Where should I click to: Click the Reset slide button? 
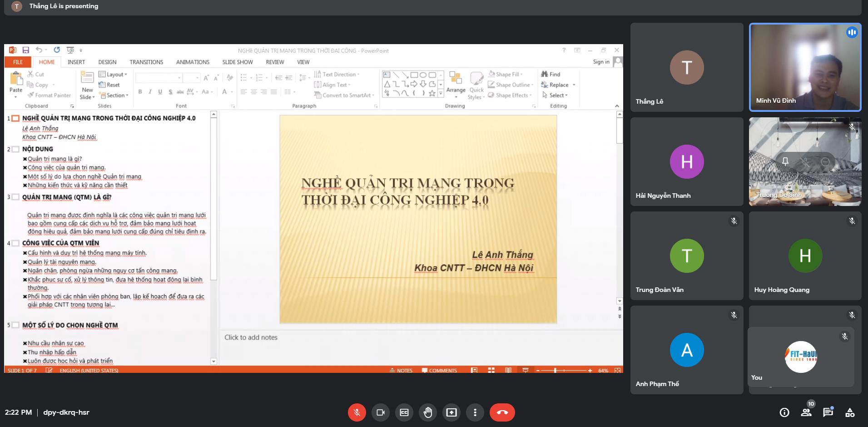pyautogui.click(x=109, y=85)
